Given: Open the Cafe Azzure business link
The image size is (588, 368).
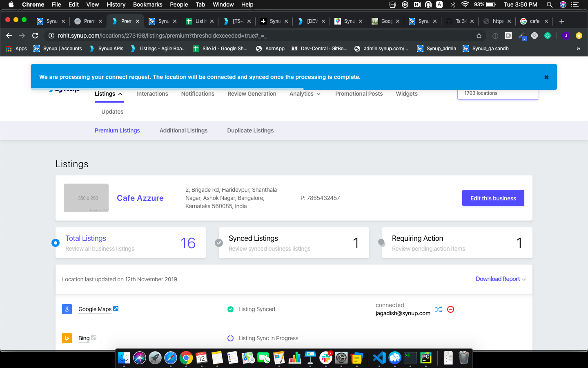Looking at the screenshot, I should [140, 198].
